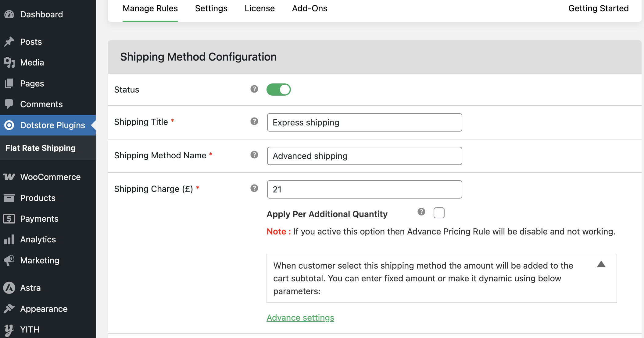Open YITH menu label
The width and height of the screenshot is (644, 338).
click(x=30, y=329)
